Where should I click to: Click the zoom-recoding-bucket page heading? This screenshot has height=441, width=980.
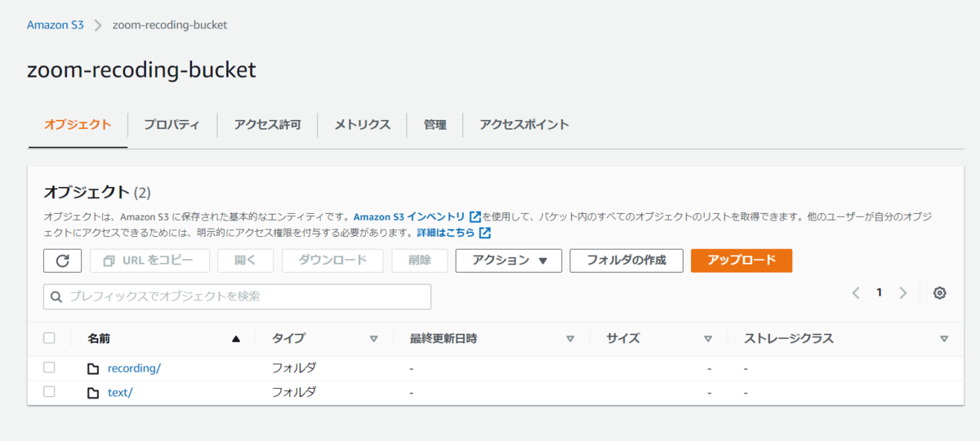pyautogui.click(x=142, y=70)
